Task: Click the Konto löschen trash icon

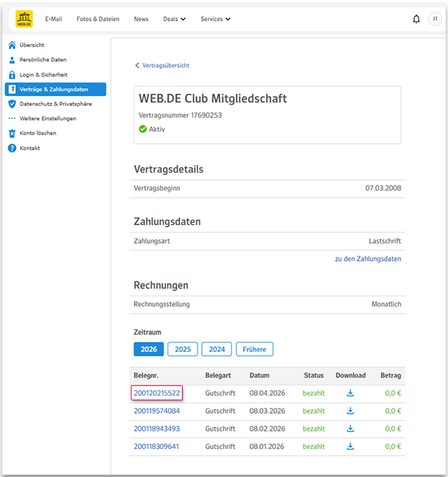Action: click(12, 133)
